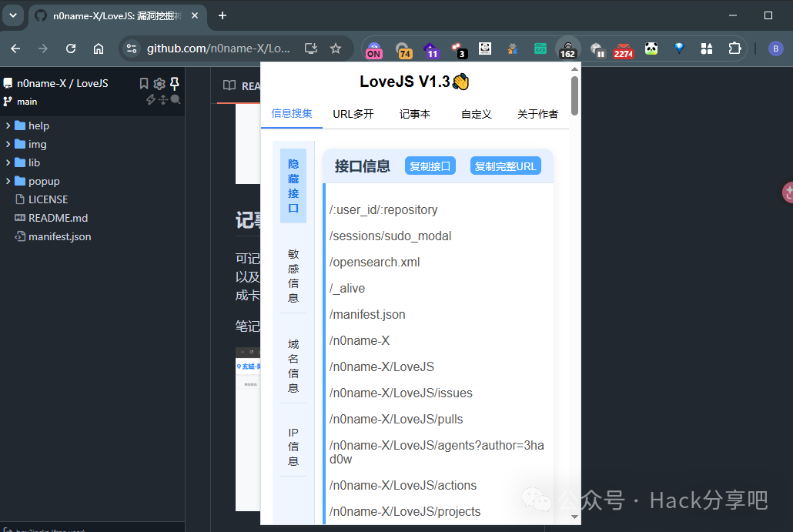The width and height of the screenshot is (793, 532).
Task: Click the LoveJS popup scrollbar thumb
Action: [x=574, y=95]
